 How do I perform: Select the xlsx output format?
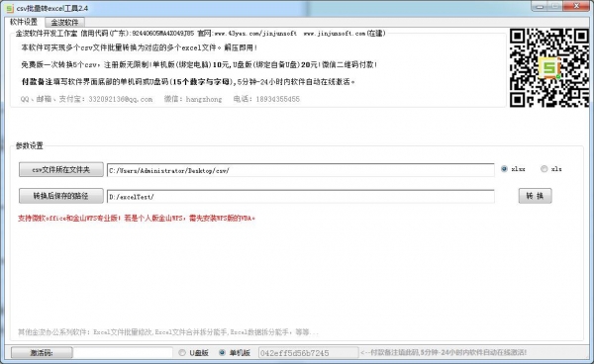point(513,169)
